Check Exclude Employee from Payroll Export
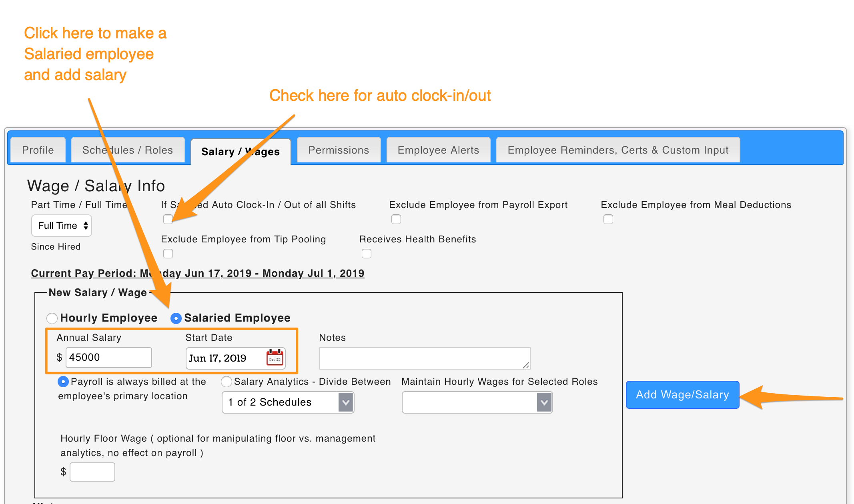The height and width of the screenshot is (504, 854). [x=396, y=219]
